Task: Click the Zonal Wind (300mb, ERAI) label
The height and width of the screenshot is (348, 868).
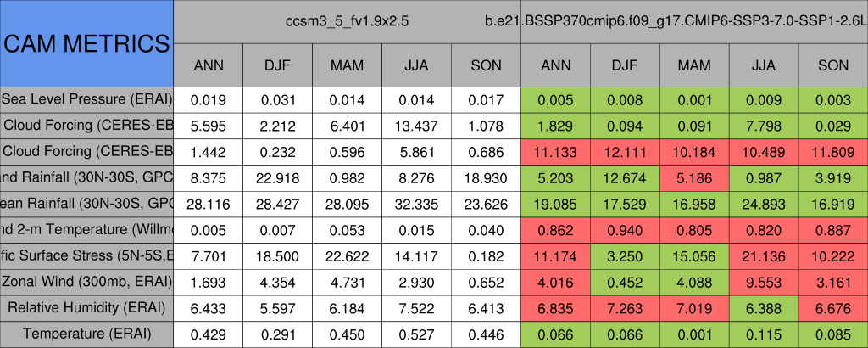Action: click(86, 281)
